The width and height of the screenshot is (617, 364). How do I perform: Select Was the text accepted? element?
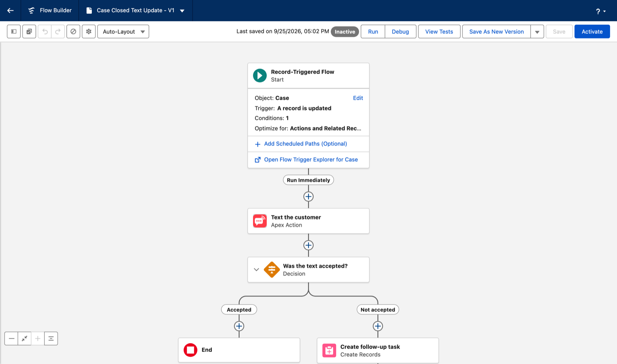pos(308,270)
